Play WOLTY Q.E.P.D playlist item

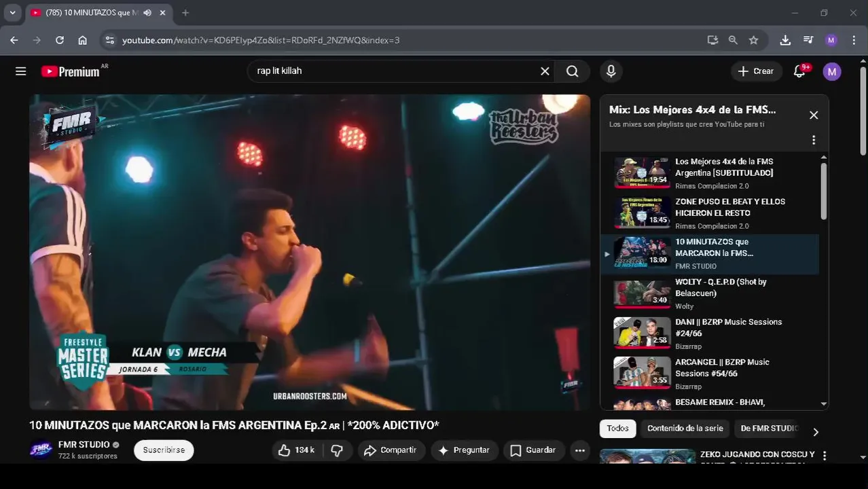710,293
